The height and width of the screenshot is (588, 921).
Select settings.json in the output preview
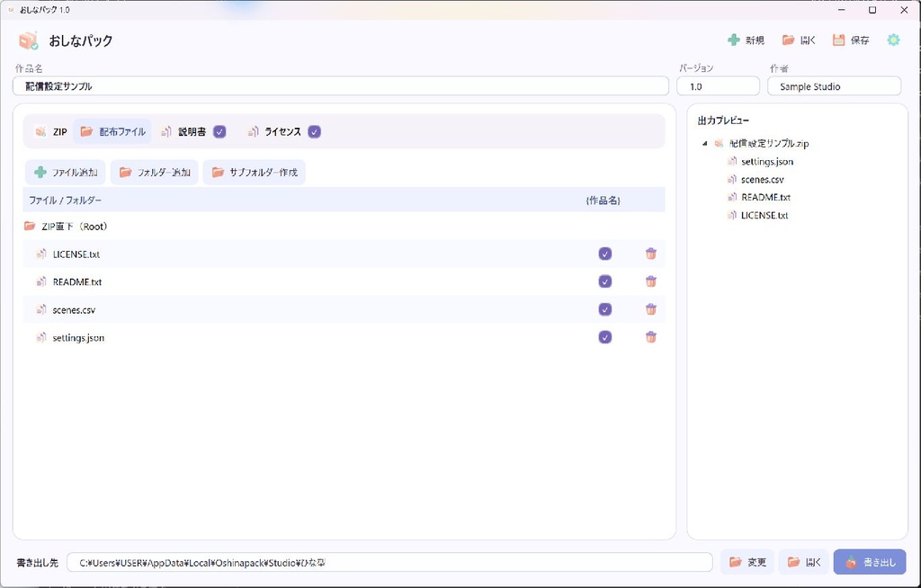tap(767, 162)
